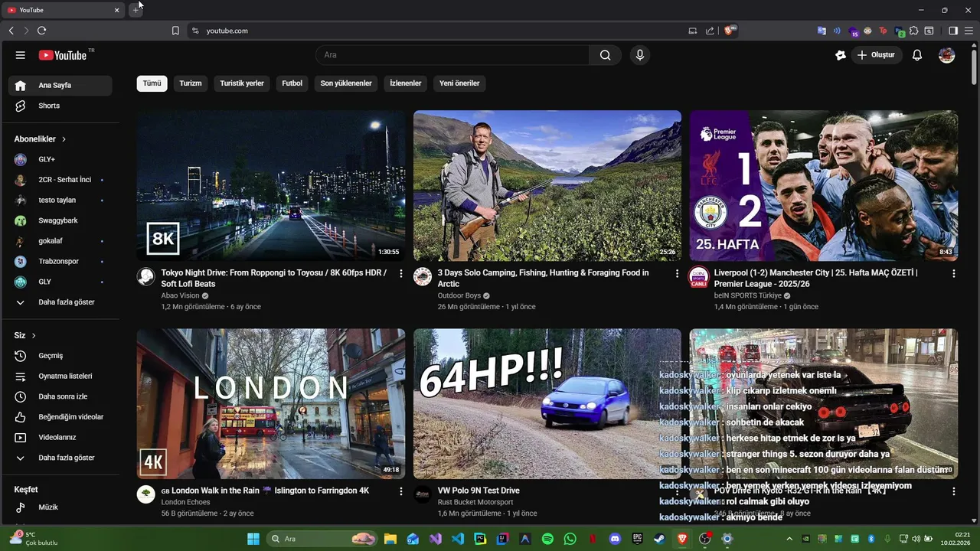
Task: Select the İzlenenler filter chip
Action: (x=406, y=83)
